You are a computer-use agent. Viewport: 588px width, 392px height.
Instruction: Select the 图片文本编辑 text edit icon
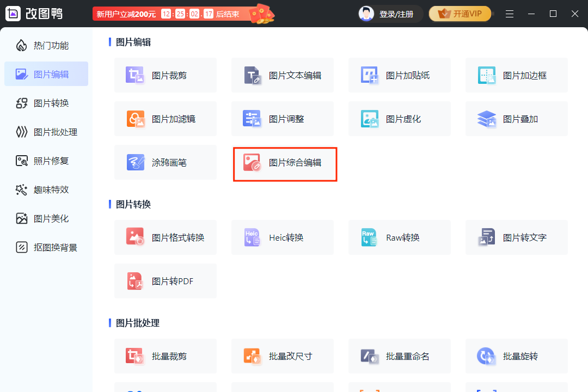[x=253, y=75]
